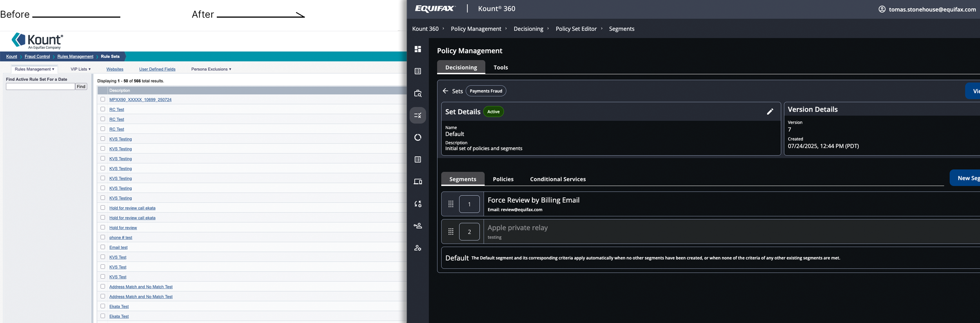980x323 pixels.
Task: Open the User Defined Fields link
Action: click(x=157, y=69)
